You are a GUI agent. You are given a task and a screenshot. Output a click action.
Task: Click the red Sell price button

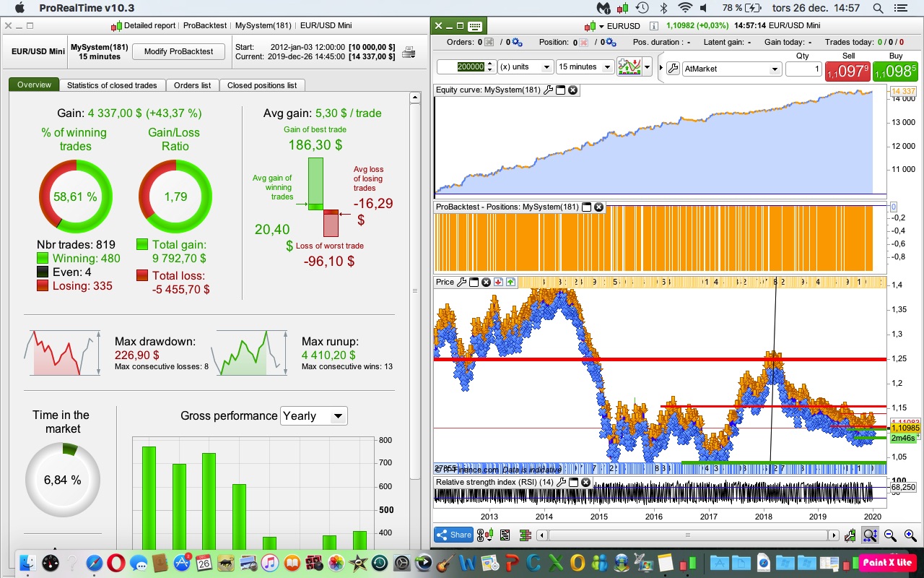(848, 71)
